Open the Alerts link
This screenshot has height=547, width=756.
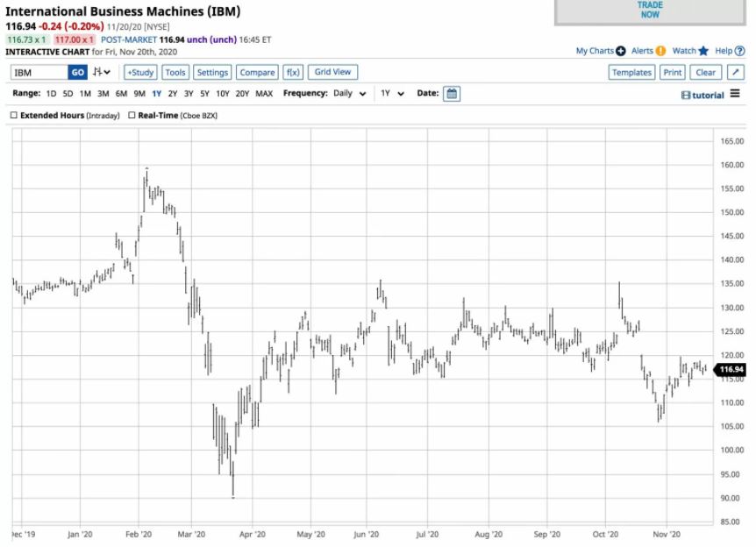point(642,51)
